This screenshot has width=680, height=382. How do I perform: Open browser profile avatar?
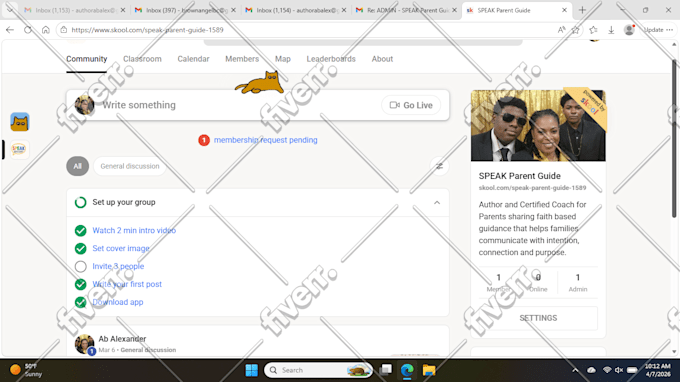point(629,29)
